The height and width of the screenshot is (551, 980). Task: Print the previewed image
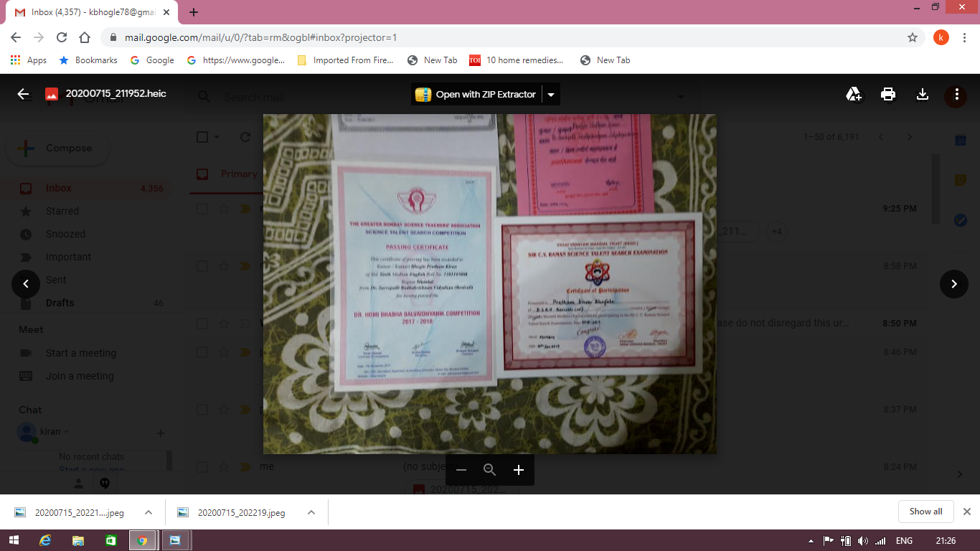pos(888,94)
